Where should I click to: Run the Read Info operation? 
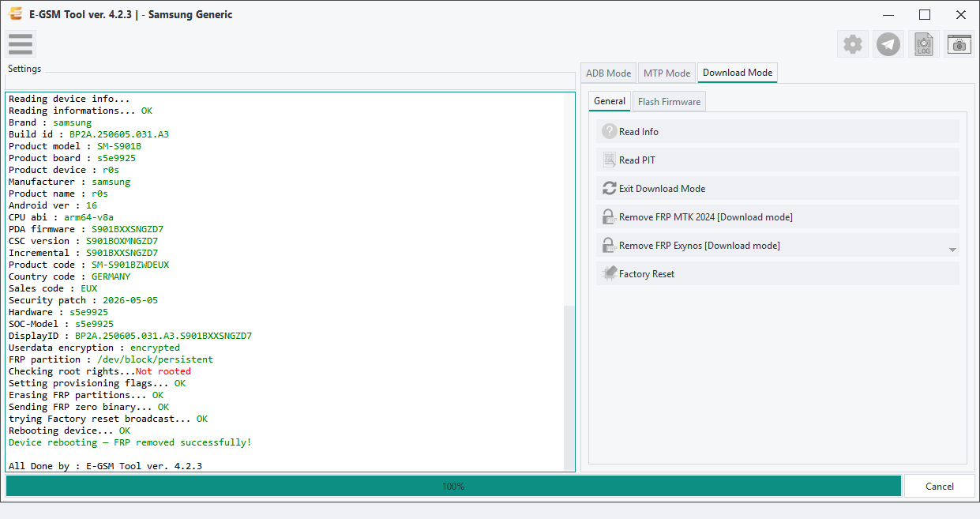coord(778,132)
